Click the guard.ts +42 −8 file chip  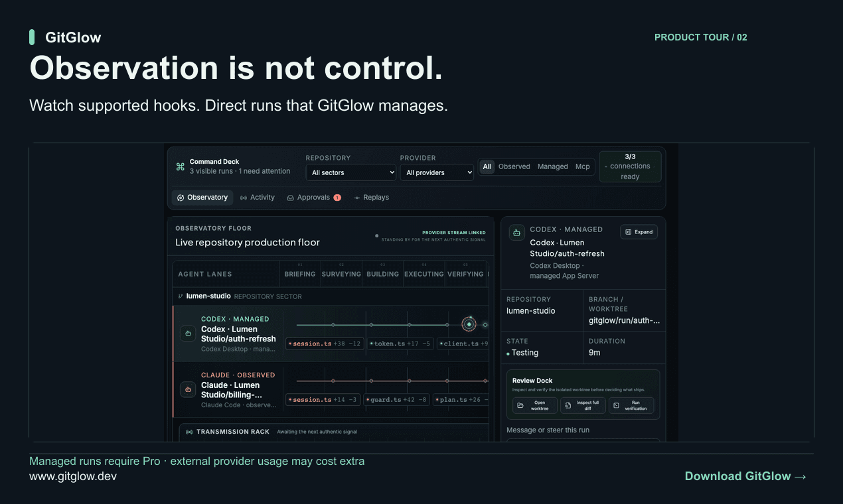396,400
